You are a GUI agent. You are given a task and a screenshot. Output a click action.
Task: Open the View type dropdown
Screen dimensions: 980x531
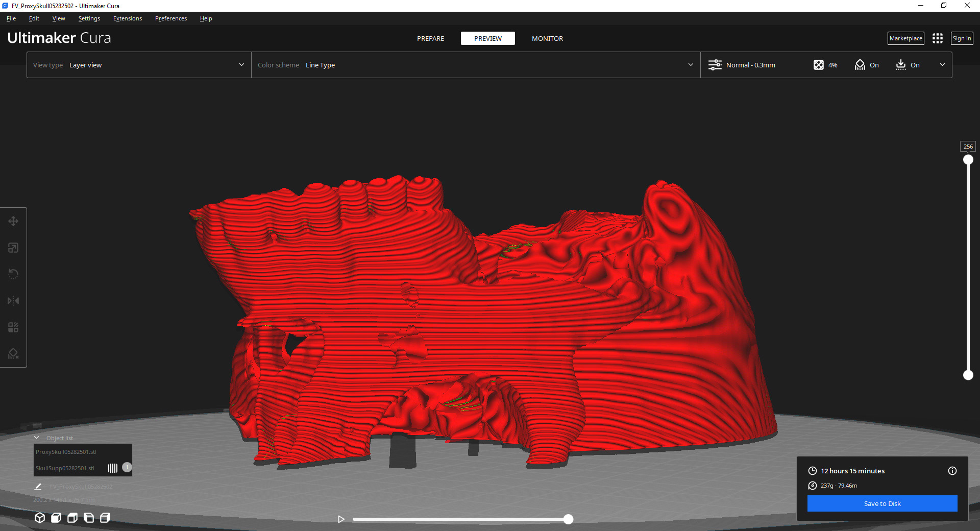click(139, 65)
